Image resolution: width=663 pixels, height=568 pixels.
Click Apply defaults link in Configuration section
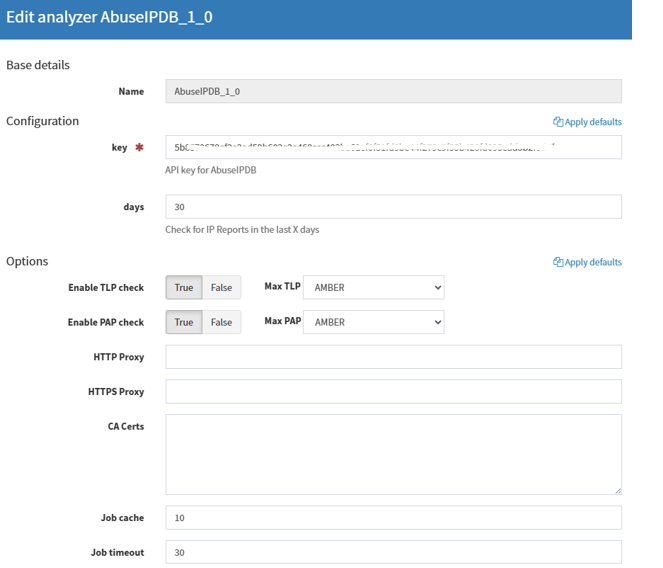pos(587,122)
